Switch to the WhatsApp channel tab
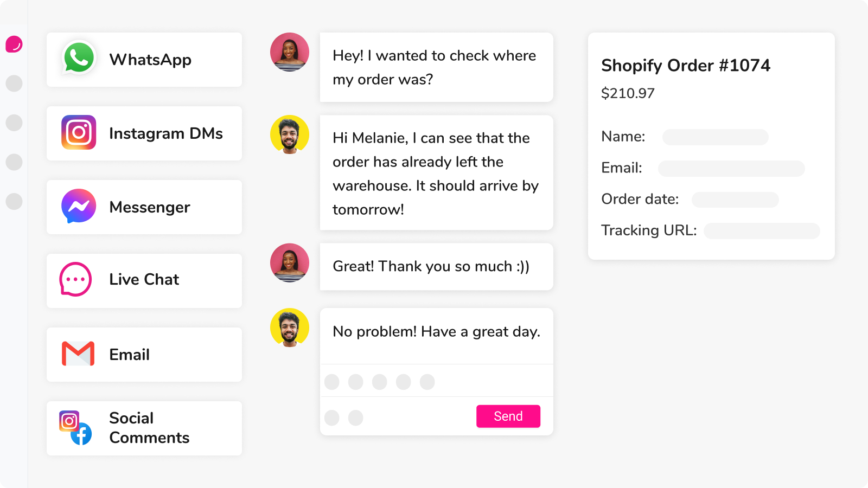The image size is (868, 488). pyautogui.click(x=144, y=60)
